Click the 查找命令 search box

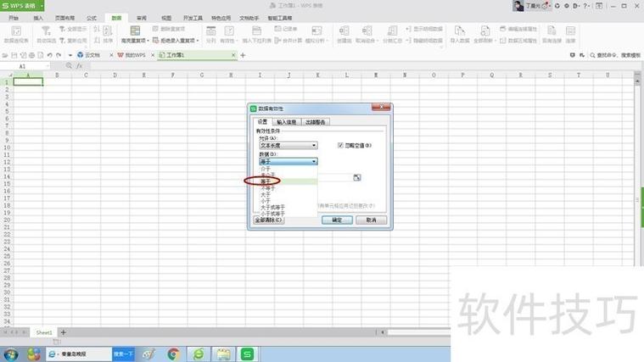click(x=615, y=55)
